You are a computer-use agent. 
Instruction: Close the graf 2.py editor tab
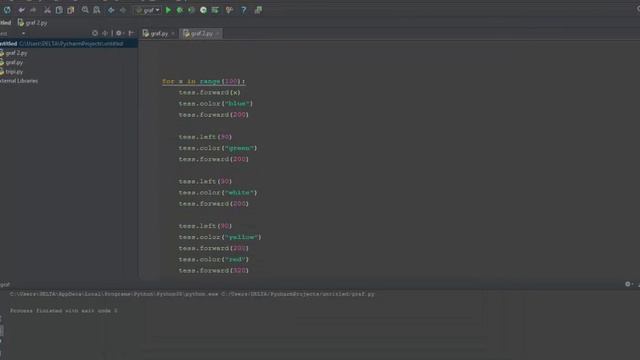tap(218, 33)
